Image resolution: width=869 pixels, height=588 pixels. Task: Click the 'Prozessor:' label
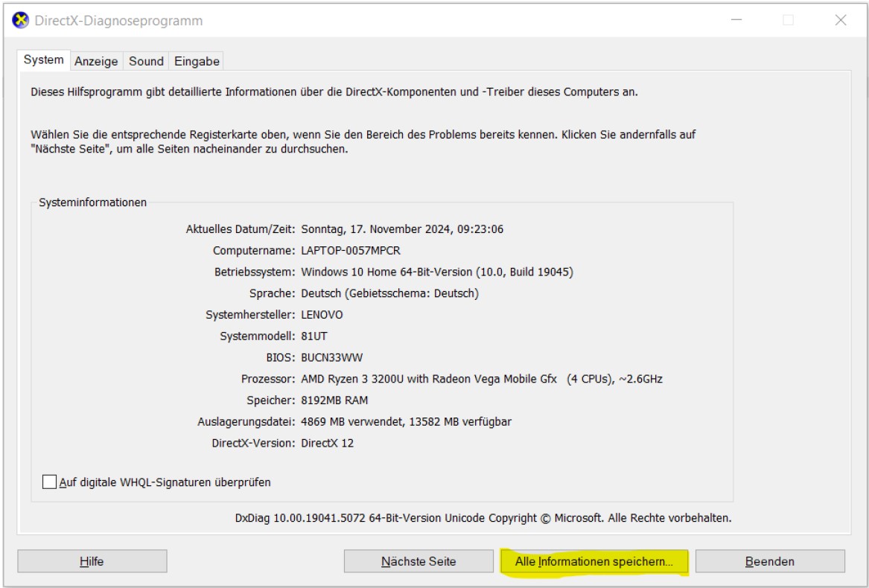(268, 379)
